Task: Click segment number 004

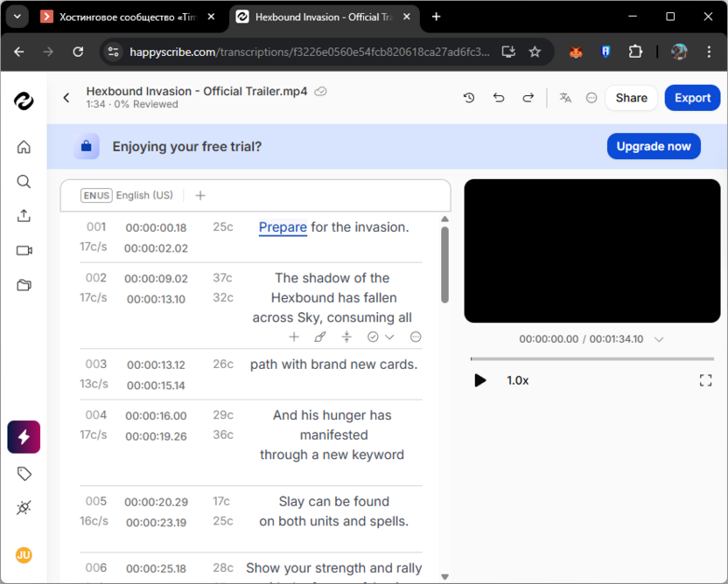Action: click(95, 414)
